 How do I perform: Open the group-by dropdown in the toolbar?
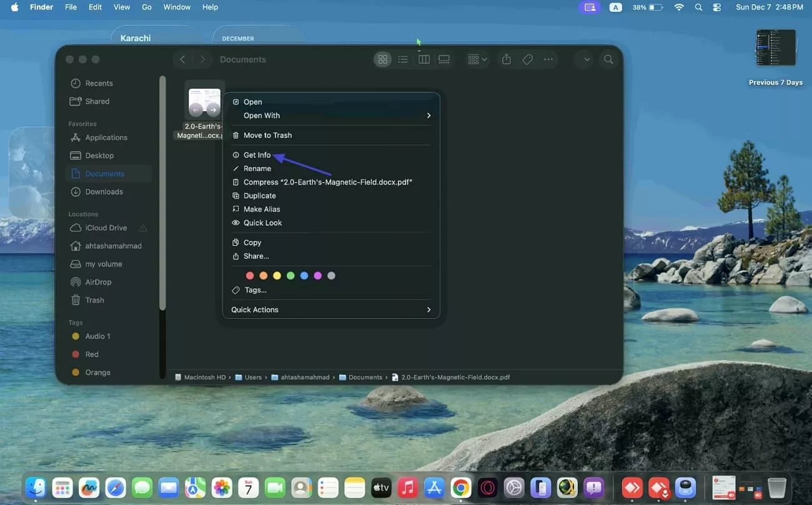[x=477, y=59]
